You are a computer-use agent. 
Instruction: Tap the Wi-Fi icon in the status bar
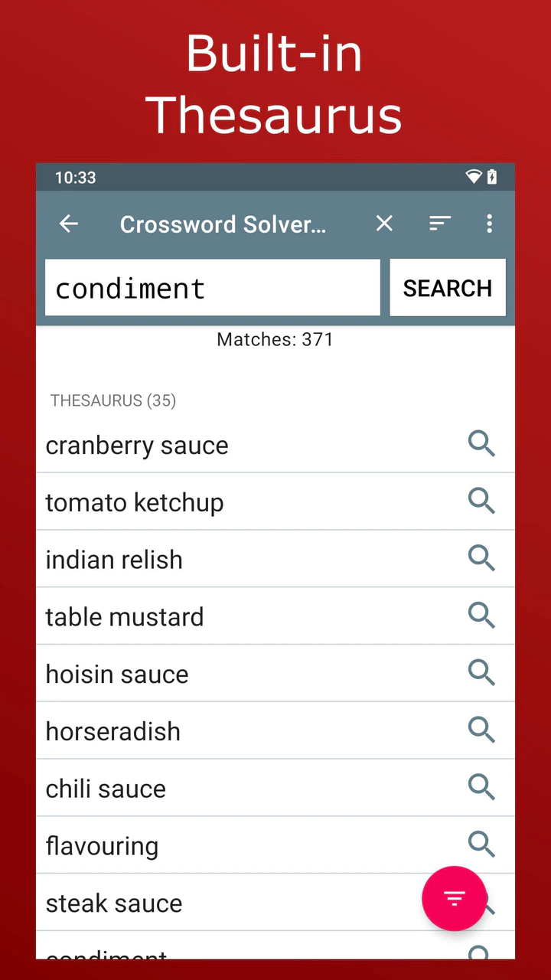click(x=474, y=178)
